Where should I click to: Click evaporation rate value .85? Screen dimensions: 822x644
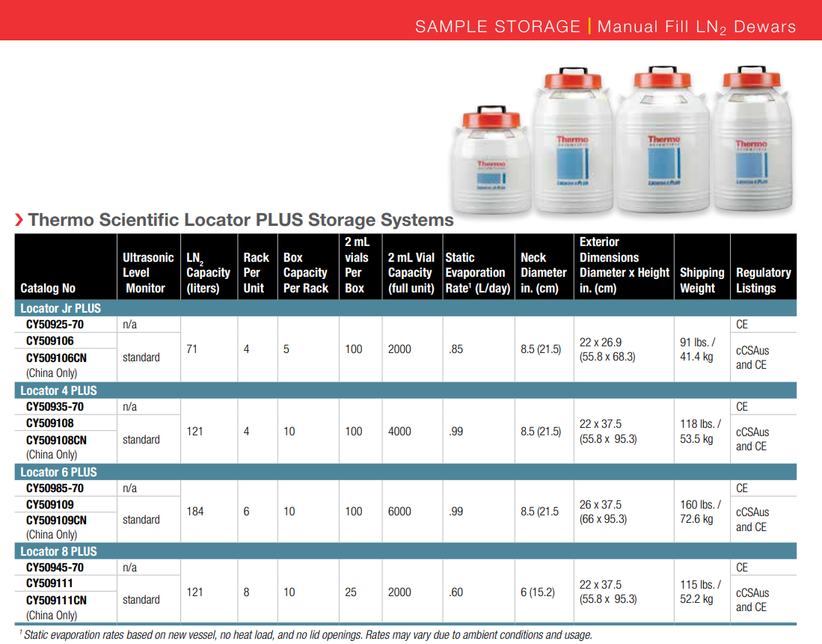(456, 349)
